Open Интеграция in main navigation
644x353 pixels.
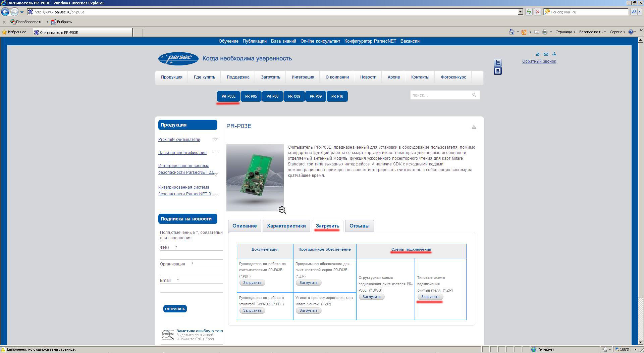[303, 77]
